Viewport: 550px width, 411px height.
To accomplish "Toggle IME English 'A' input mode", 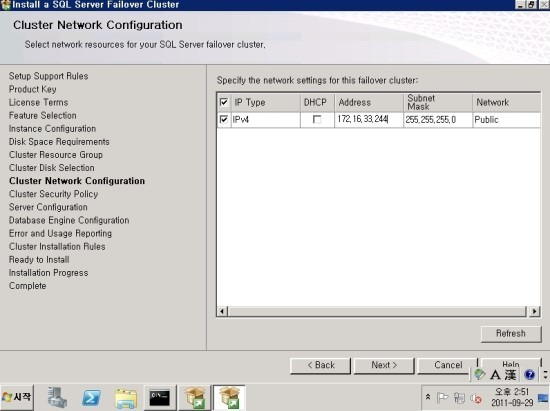I will click(495, 375).
